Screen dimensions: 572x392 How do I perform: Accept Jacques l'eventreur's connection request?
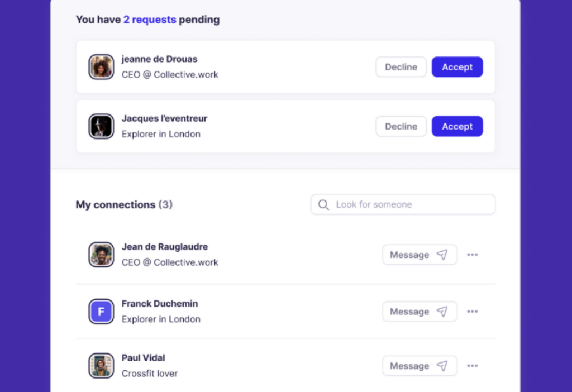tap(457, 126)
